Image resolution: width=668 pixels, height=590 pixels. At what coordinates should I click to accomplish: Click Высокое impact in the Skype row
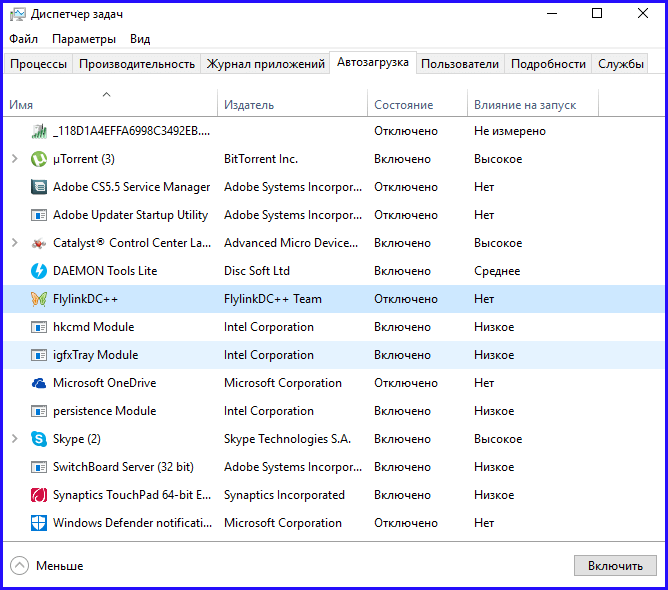(498, 439)
